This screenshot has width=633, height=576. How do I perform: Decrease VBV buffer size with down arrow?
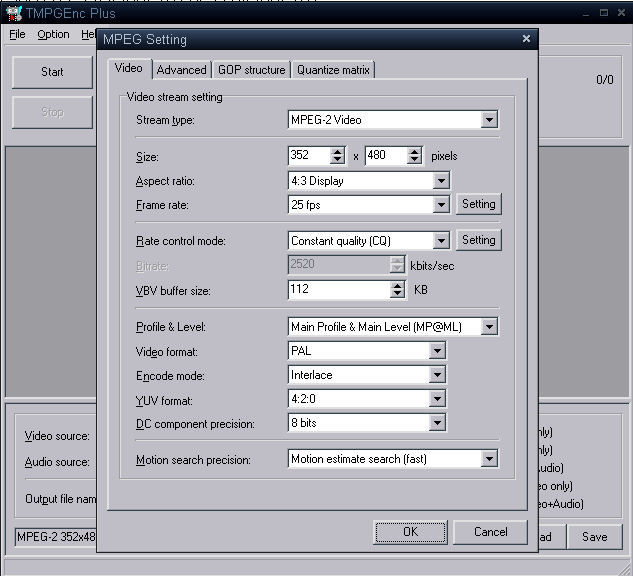[398, 294]
